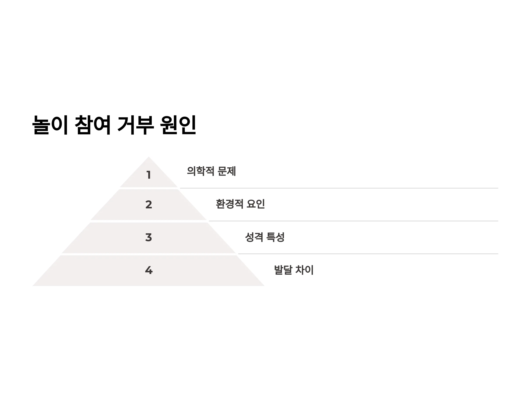This screenshot has width=532, height=399.
Task: Click the word 요인 in the second label
Action: coord(256,204)
